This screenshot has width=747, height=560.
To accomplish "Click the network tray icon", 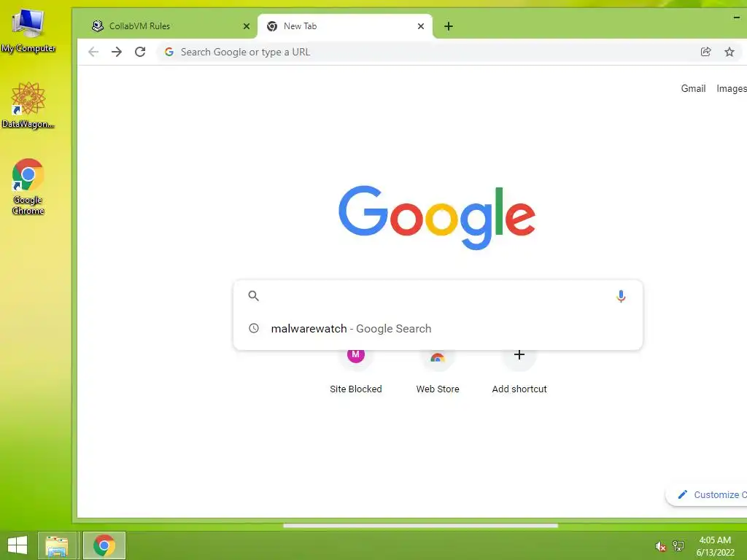I will pyautogui.click(x=678, y=545).
